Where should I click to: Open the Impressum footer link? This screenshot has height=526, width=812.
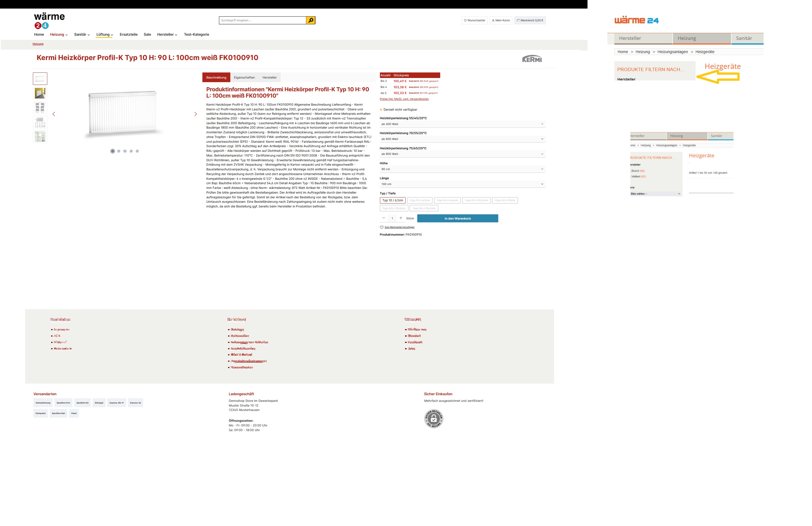(61, 330)
